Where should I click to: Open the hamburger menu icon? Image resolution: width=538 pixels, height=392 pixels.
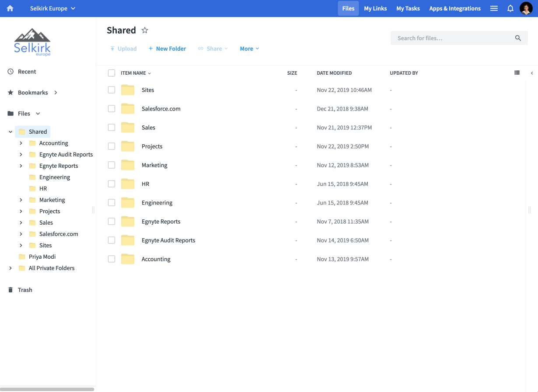pos(494,8)
